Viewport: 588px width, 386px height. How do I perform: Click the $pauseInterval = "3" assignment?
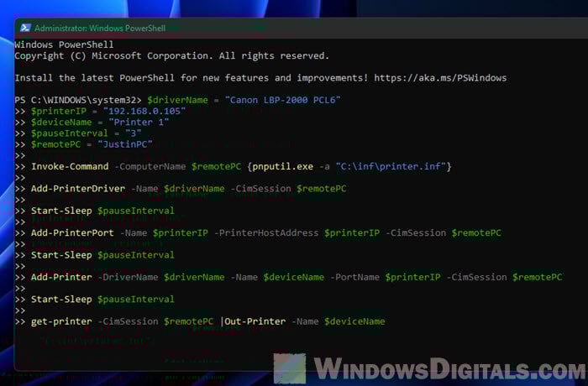pos(87,133)
